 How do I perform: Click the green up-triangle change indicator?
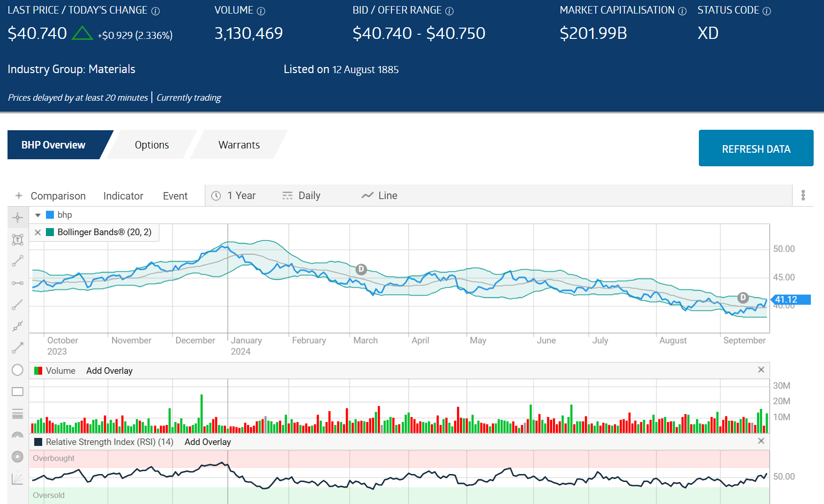(x=82, y=33)
